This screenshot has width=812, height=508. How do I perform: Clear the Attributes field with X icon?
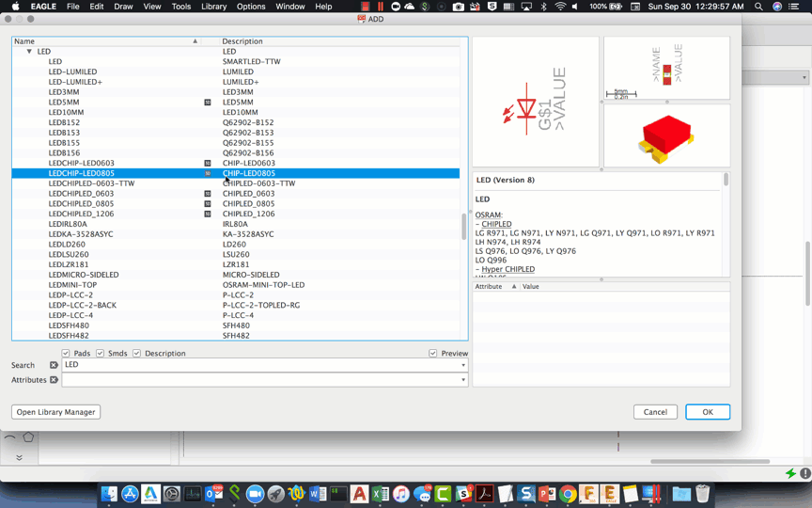click(x=54, y=380)
